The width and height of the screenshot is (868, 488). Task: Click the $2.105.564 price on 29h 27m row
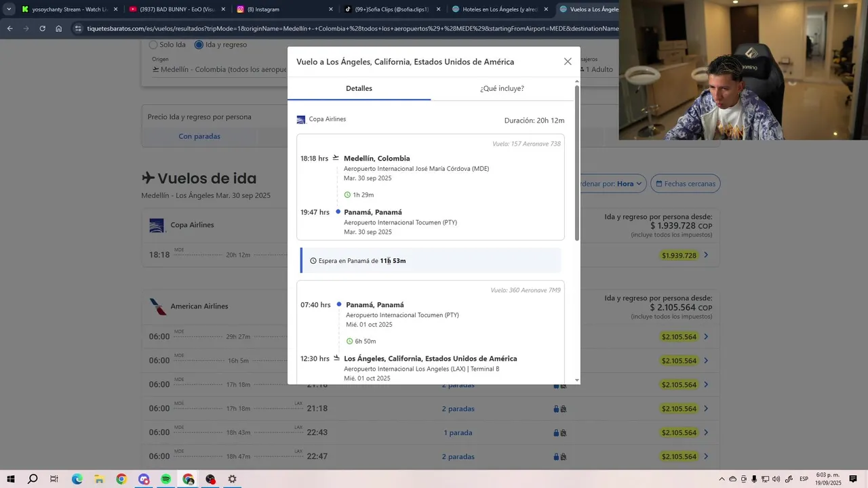coord(679,337)
